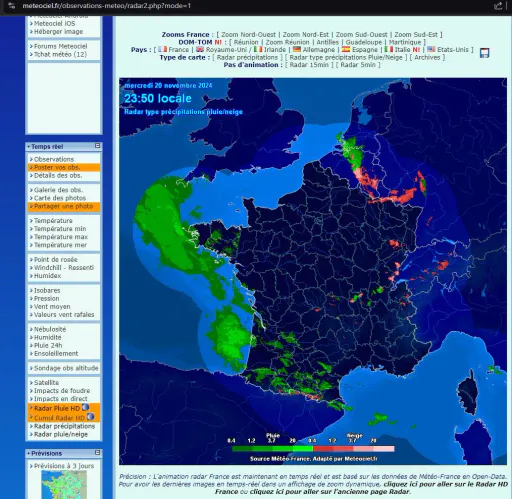Switch to Radar 5min animation step

click(358, 65)
